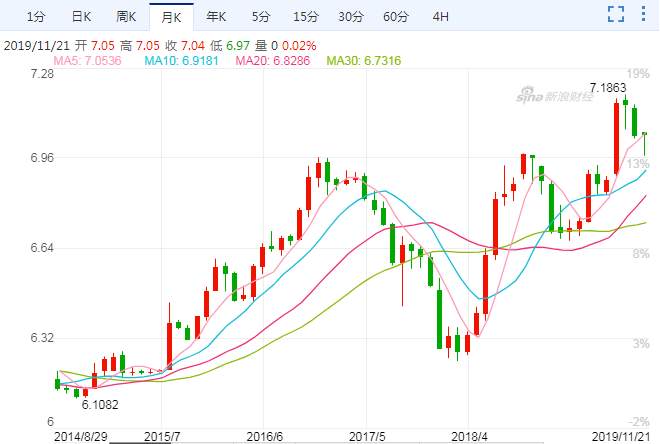Click the 6.96 price axis label

(43, 158)
